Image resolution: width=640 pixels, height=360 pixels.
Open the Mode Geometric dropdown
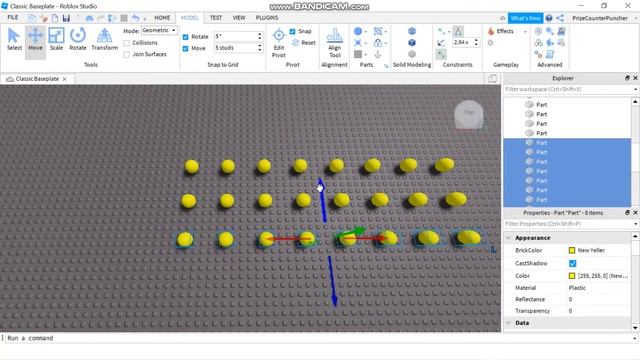[159, 30]
